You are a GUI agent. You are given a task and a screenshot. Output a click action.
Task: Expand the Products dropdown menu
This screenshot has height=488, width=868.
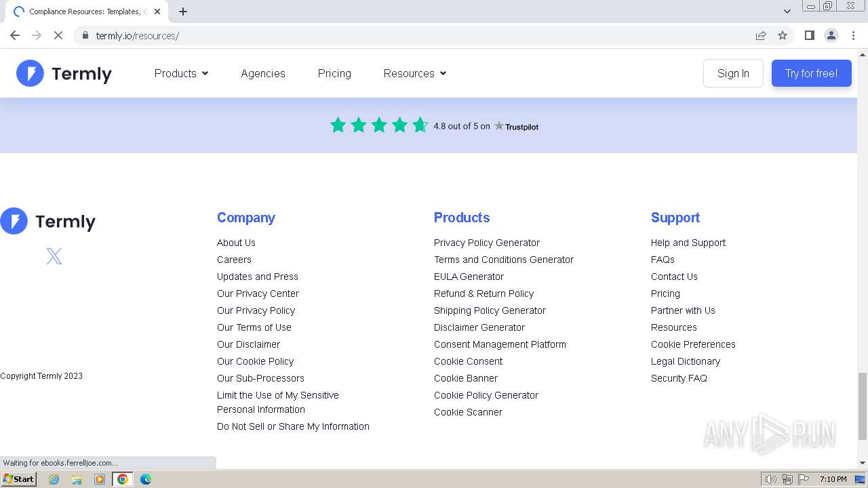181,73
